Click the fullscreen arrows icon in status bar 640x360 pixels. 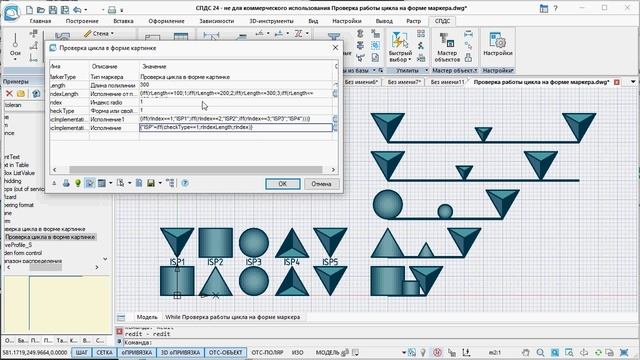pyautogui.click(x=624, y=352)
